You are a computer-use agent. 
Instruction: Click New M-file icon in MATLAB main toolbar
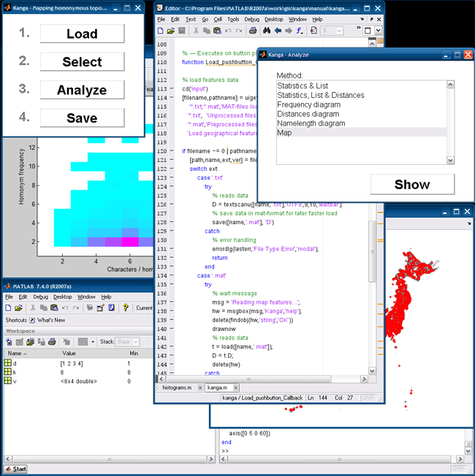8,308
